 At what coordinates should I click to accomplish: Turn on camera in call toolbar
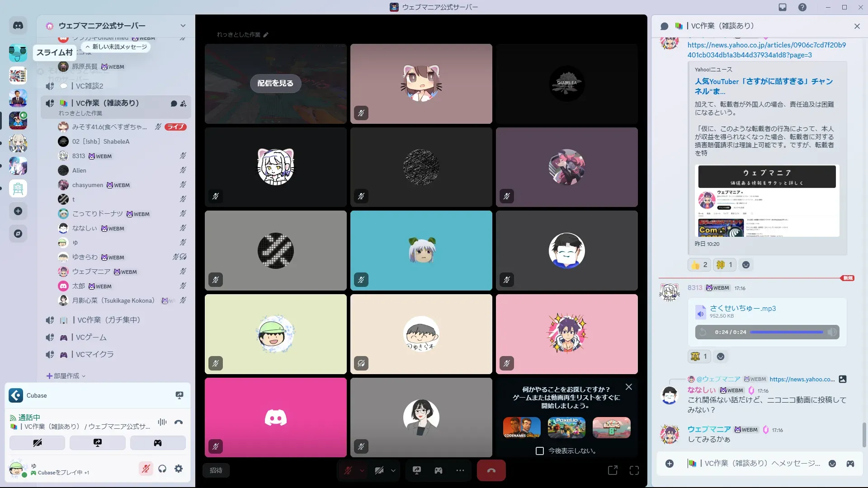(379, 470)
